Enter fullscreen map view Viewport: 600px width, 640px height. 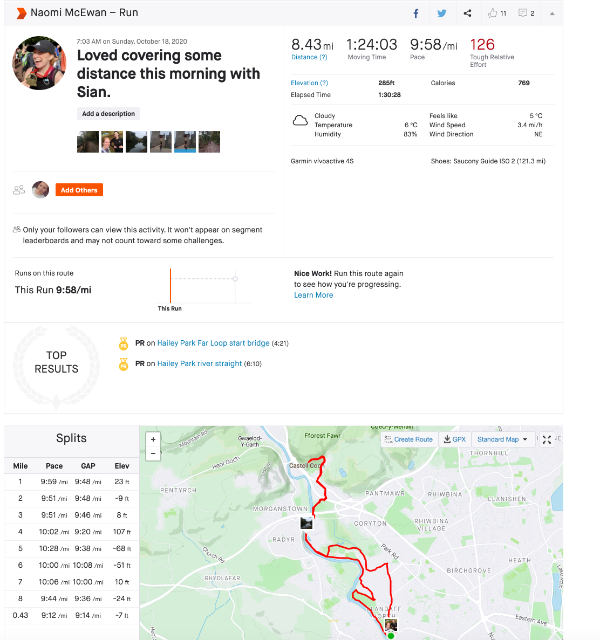point(547,439)
